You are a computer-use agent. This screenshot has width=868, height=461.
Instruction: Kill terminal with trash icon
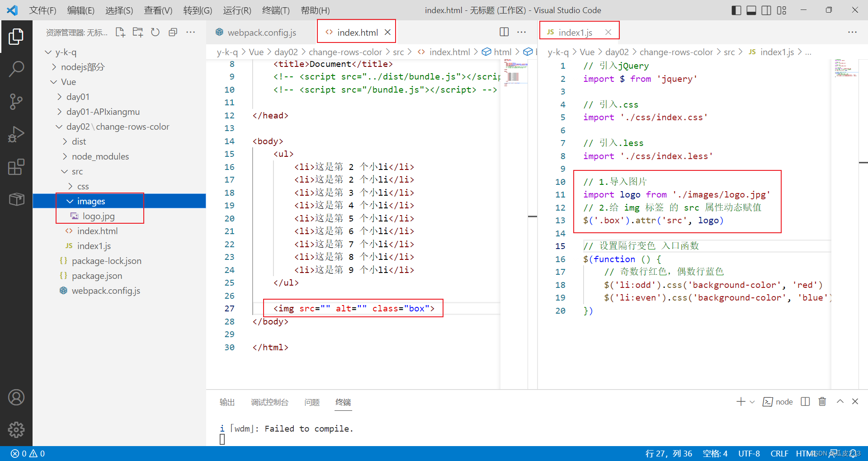click(x=822, y=402)
